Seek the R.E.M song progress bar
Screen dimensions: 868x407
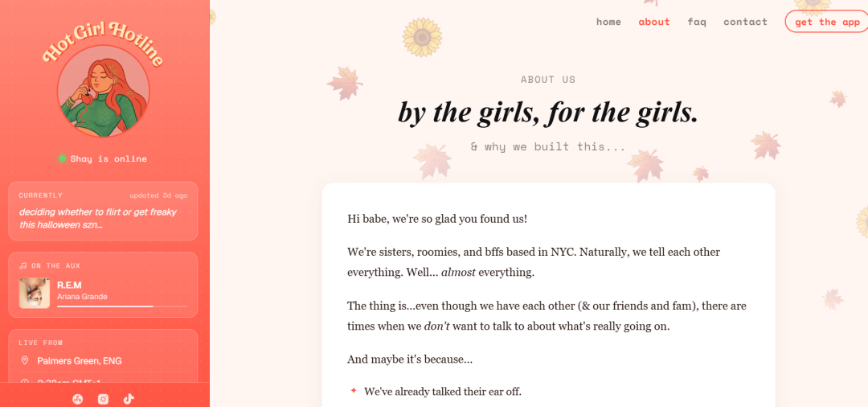click(122, 306)
